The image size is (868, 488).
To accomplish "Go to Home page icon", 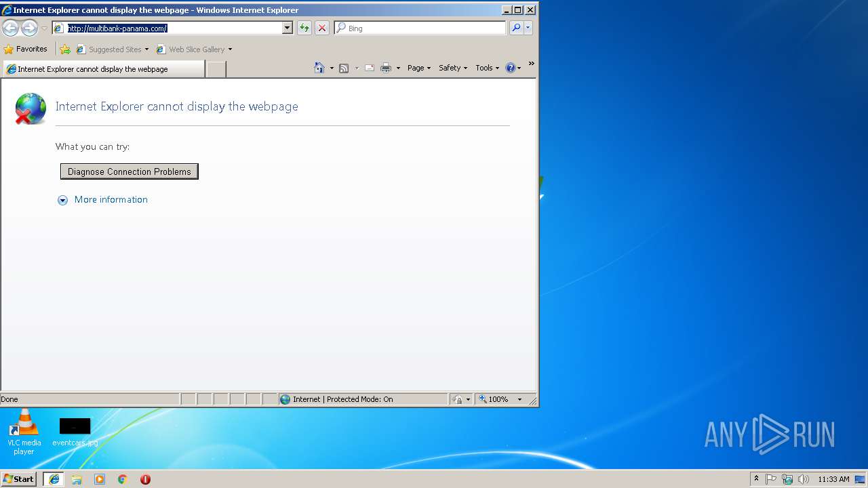I will [x=319, y=68].
